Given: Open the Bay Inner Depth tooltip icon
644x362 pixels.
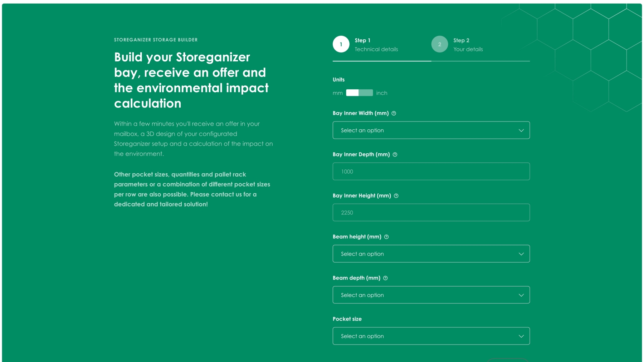Looking at the screenshot, I should [395, 155].
